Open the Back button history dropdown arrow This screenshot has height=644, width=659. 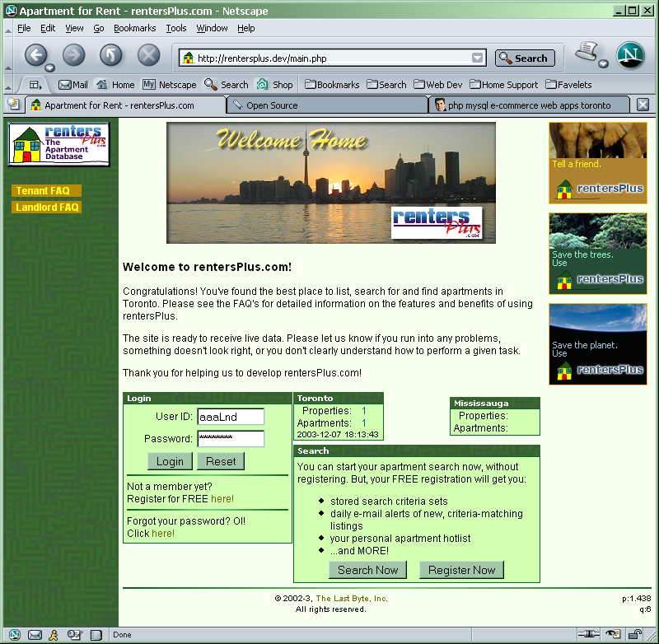pyautogui.click(x=50, y=68)
